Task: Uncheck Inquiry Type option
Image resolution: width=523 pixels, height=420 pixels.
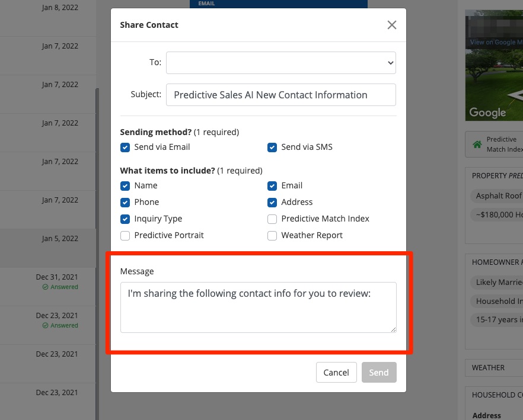Action: (x=125, y=219)
